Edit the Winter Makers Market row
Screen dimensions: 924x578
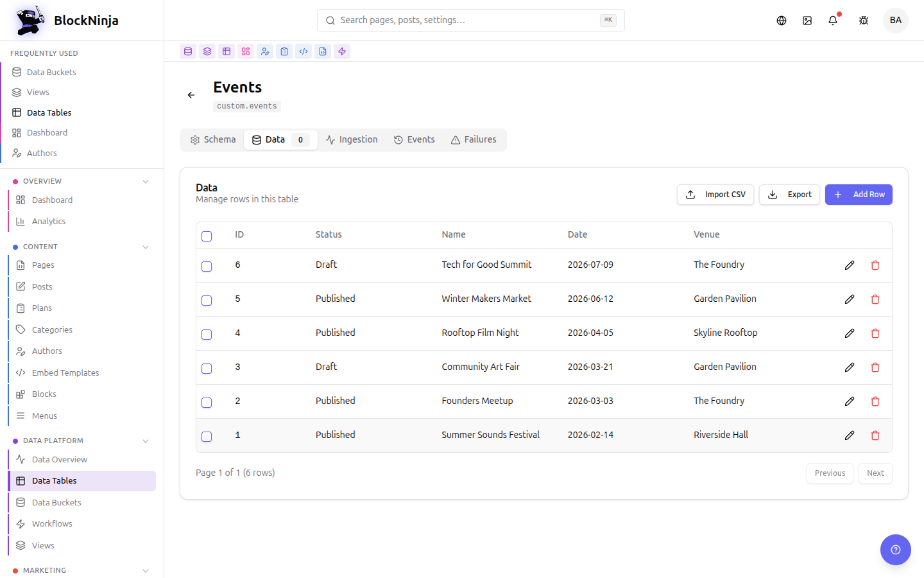click(x=850, y=299)
